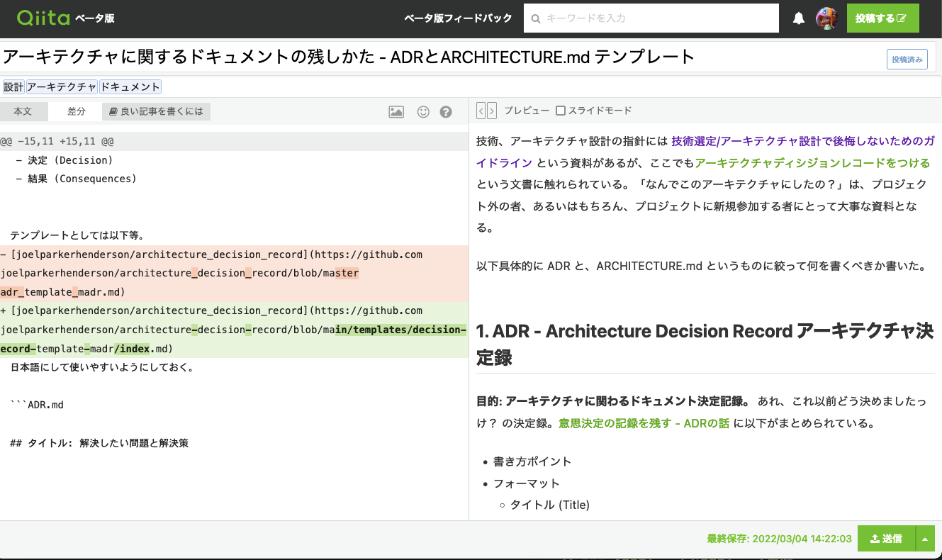942x560 pixels.
Task: Click the preview right arrow icon
Action: pyautogui.click(x=492, y=111)
